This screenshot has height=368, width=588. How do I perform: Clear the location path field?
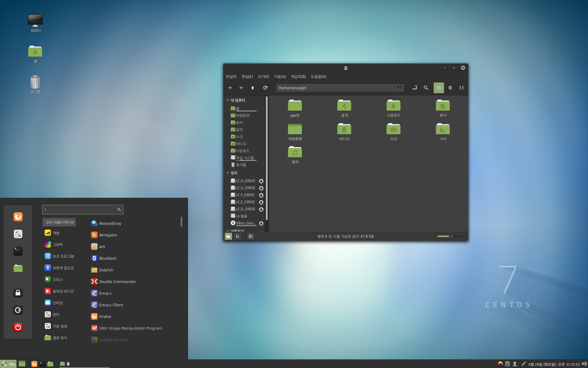click(399, 88)
